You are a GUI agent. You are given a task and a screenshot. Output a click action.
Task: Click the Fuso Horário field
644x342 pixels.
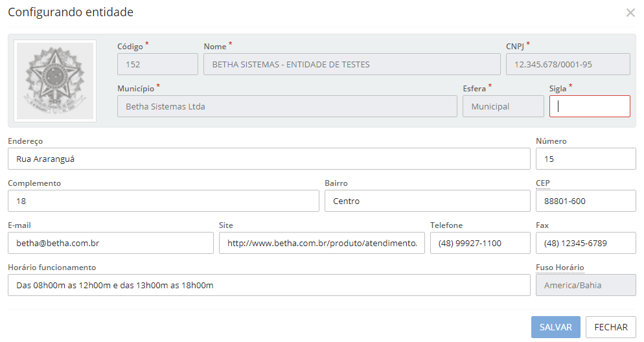(586, 285)
